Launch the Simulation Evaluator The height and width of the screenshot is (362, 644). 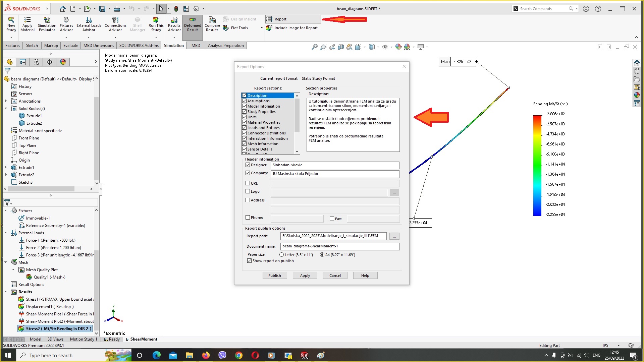click(47, 24)
